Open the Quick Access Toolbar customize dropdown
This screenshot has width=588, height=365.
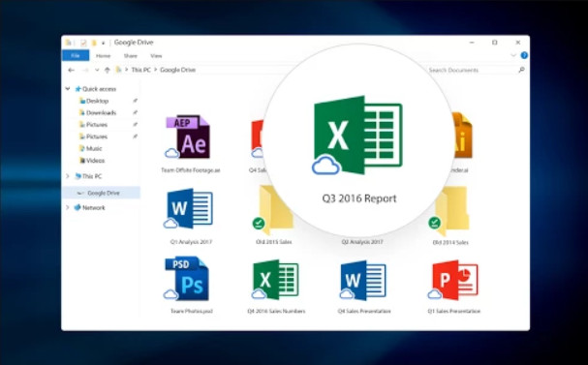coord(103,44)
